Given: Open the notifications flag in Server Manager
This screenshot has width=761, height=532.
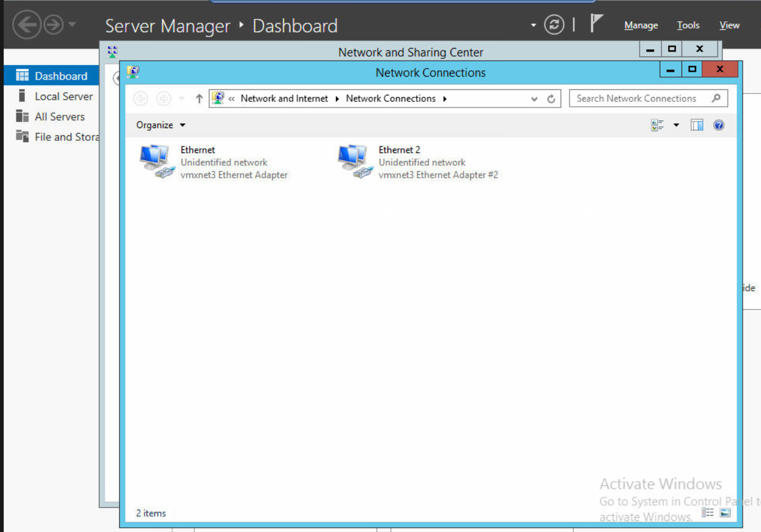Looking at the screenshot, I should click(x=596, y=24).
